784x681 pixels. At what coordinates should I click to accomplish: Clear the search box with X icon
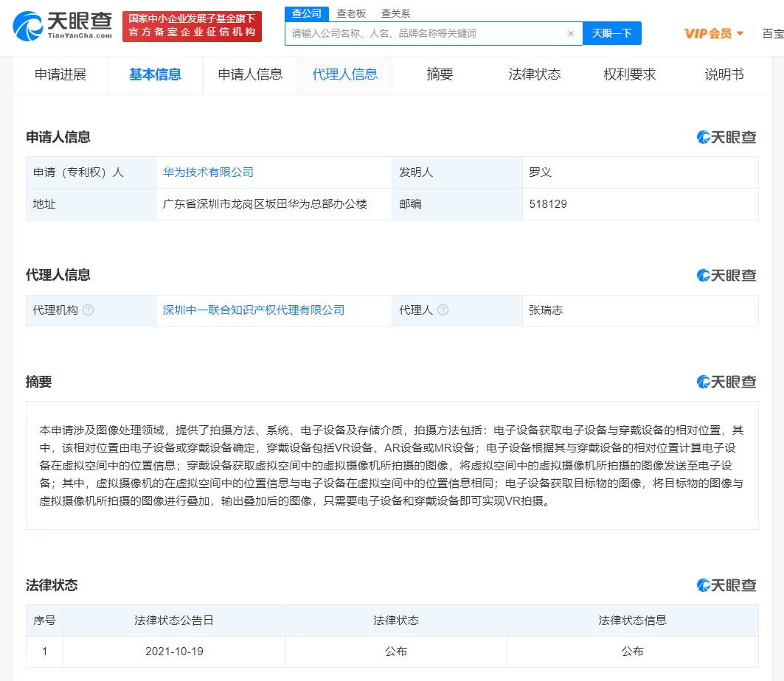coord(570,33)
